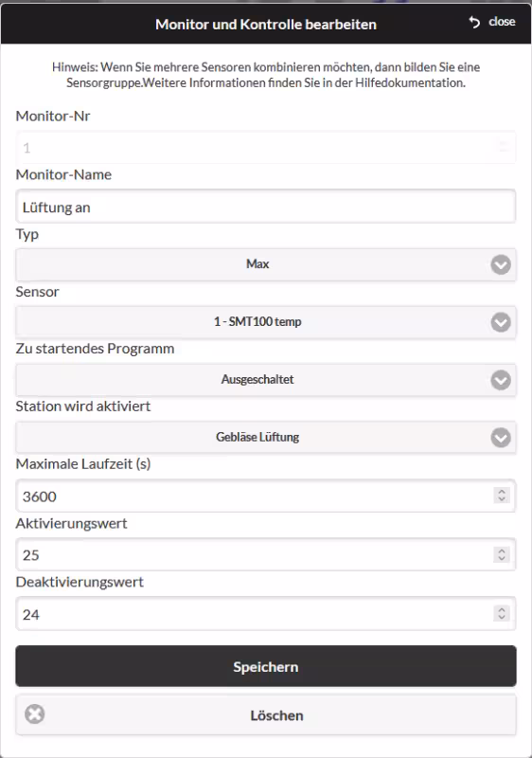Open Zu startendes Programm dropdown
Screen dimensions: 532x758
coord(266,380)
